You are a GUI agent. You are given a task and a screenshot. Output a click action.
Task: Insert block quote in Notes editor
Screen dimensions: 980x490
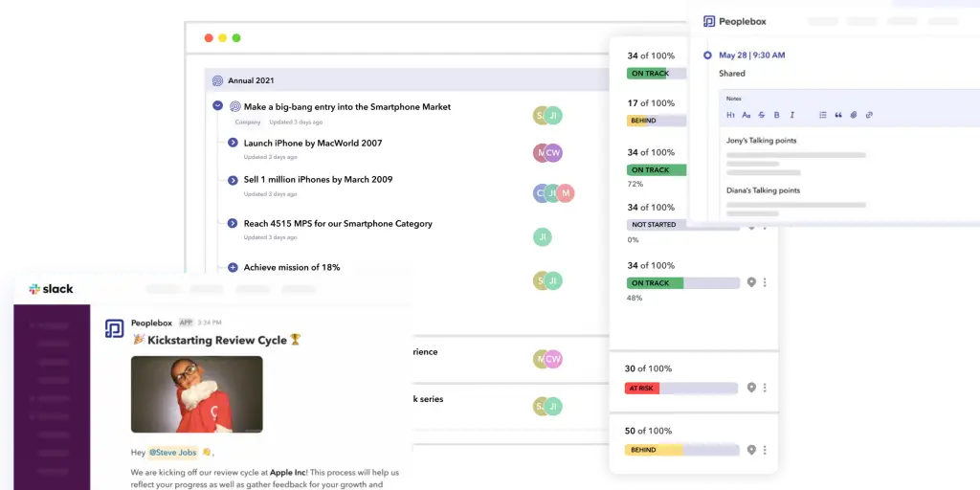point(838,115)
